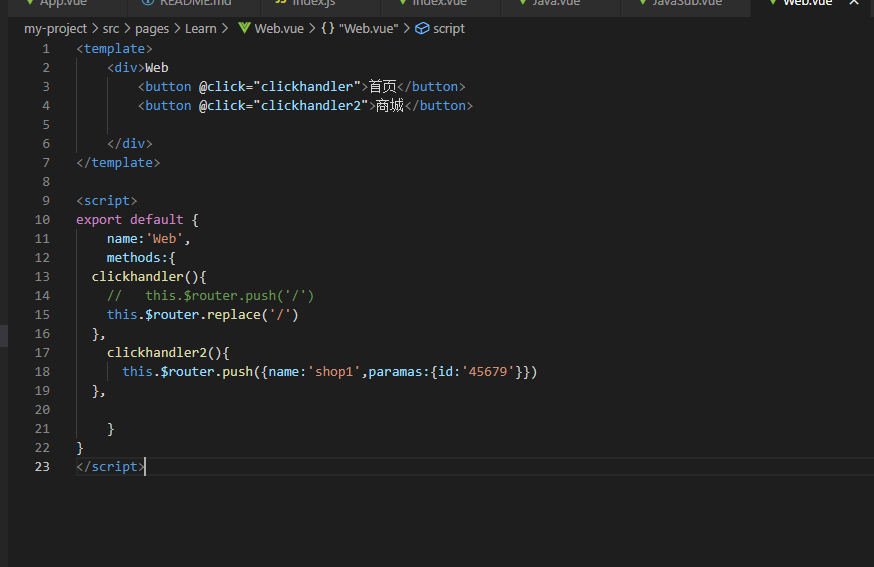Screen dimensions: 874x567
Task: Click the '商城' button label text
Action: [390, 105]
